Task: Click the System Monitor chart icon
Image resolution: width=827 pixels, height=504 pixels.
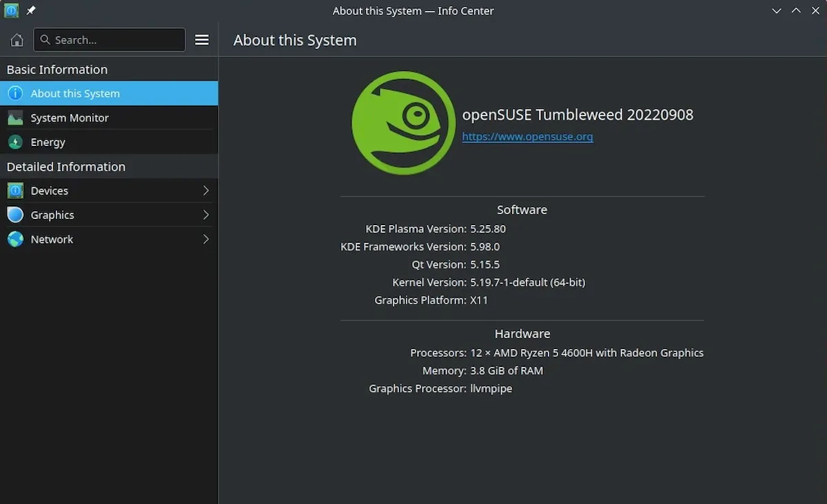Action: [x=15, y=118]
